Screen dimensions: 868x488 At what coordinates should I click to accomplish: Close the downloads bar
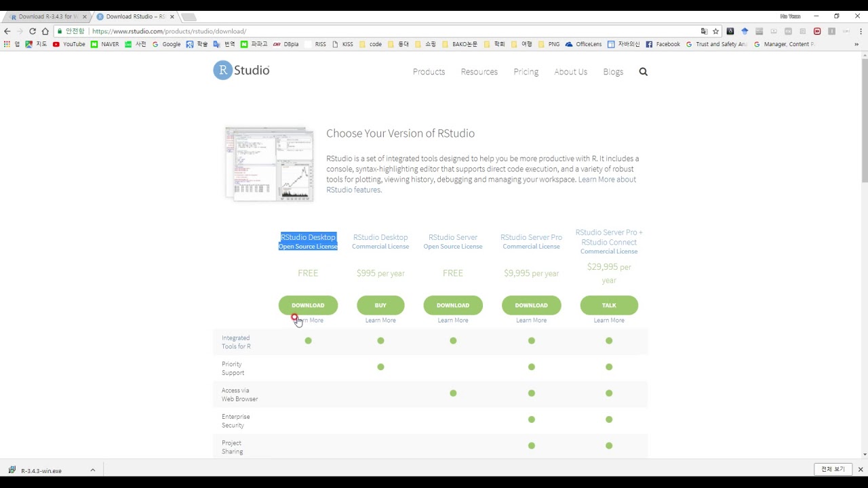[x=861, y=470]
